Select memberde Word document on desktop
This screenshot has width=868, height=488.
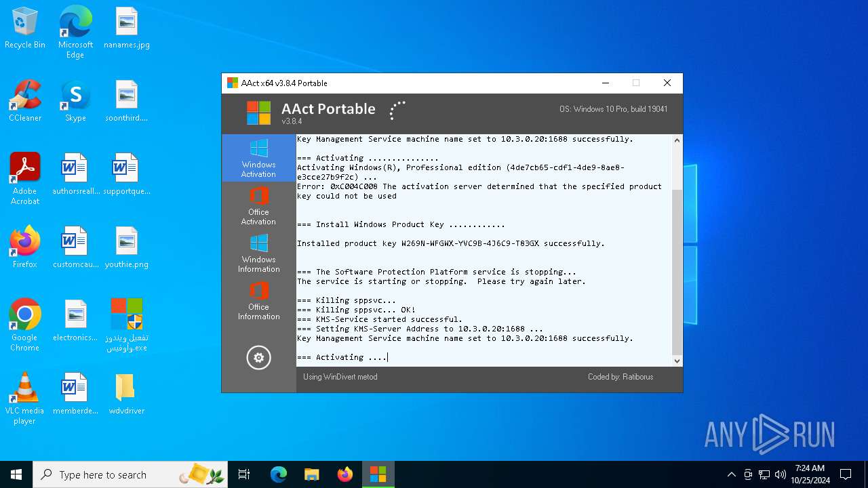pos(75,394)
